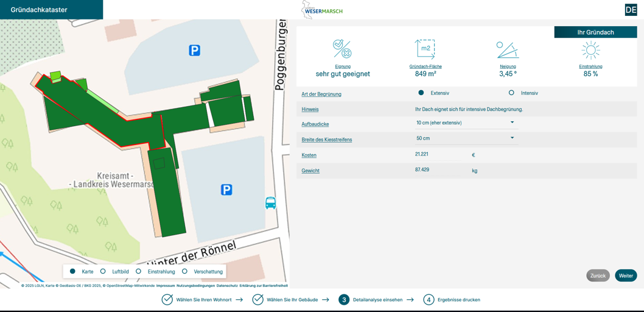Click the Einstrahlung label under sun icon

tap(590, 66)
